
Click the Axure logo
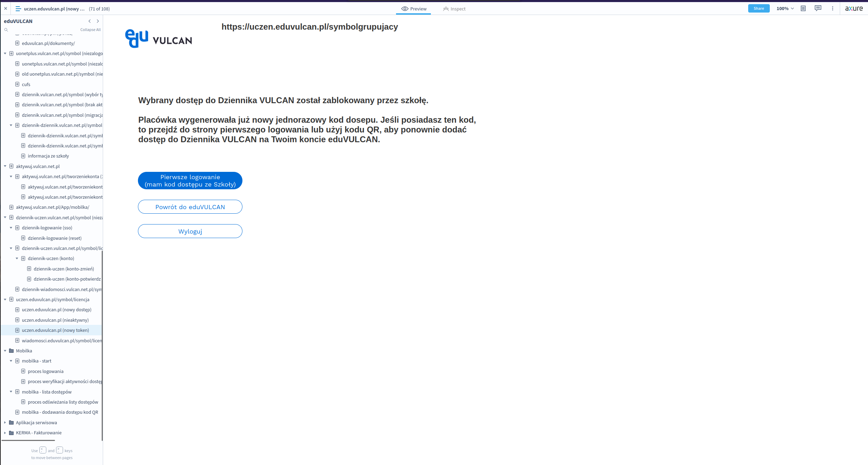click(x=854, y=9)
